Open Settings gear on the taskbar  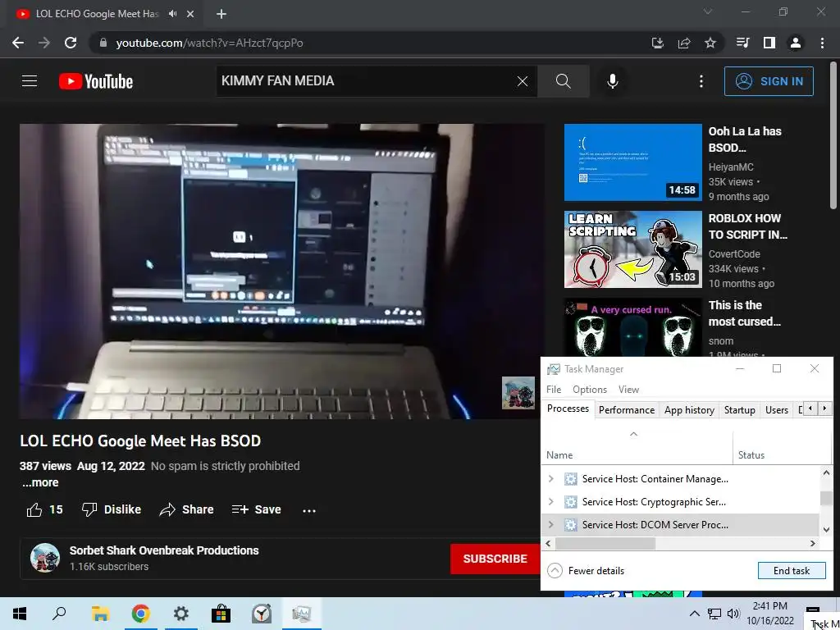[x=181, y=614]
